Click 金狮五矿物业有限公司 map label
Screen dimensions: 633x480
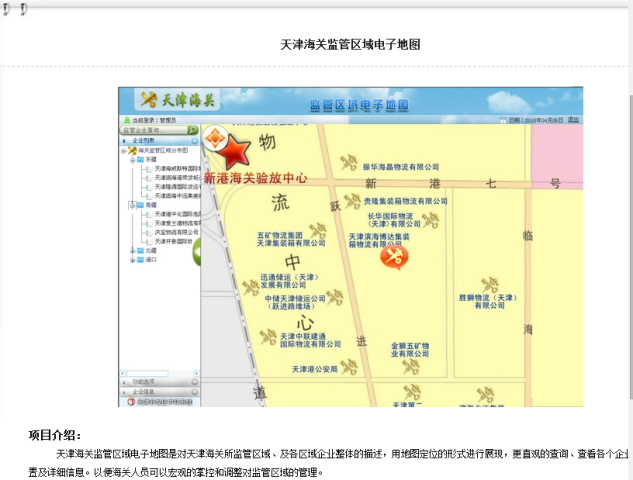point(410,350)
